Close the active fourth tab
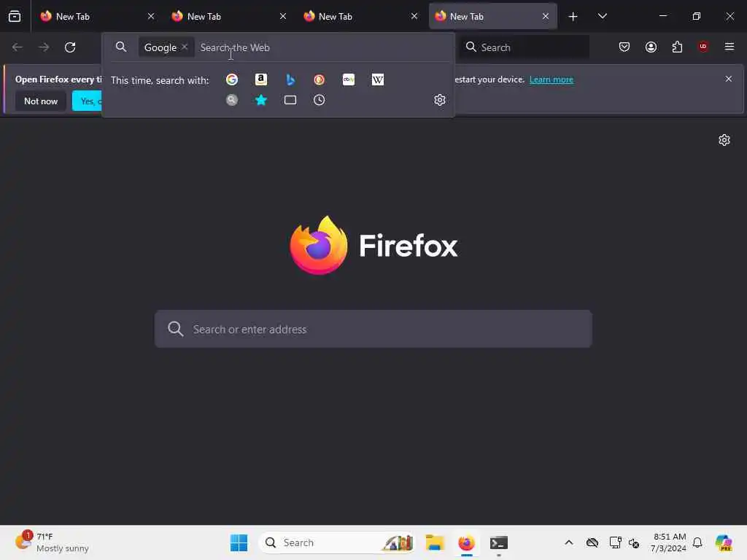 (546, 16)
